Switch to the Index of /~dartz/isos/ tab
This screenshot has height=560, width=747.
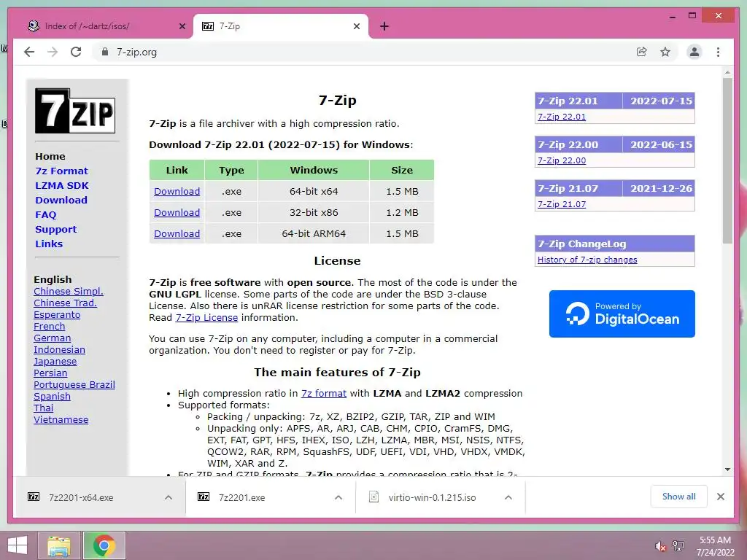pyautogui.click(x=102, y=26)
